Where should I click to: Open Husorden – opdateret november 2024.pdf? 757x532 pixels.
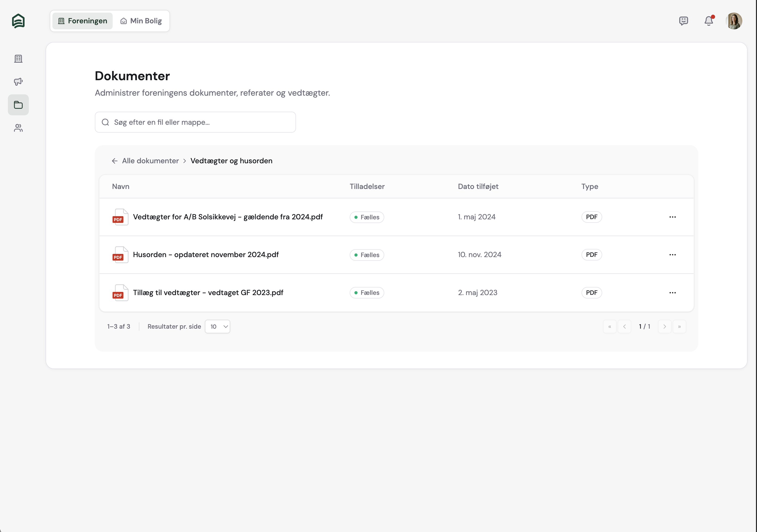(206, 255)
